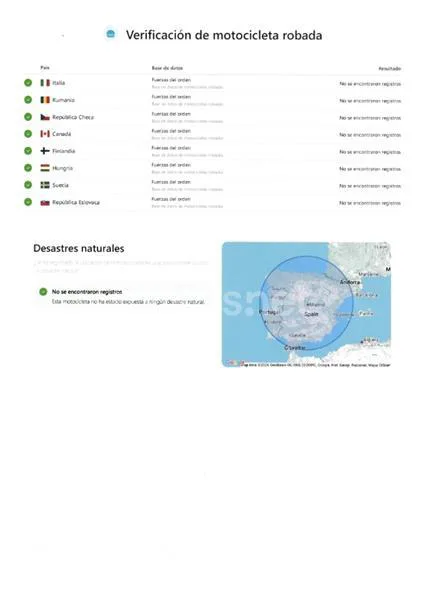Click the Slovakia flag icon
Image resolution: width=424 pixels, height=600 pixels.
coord(45,202)
